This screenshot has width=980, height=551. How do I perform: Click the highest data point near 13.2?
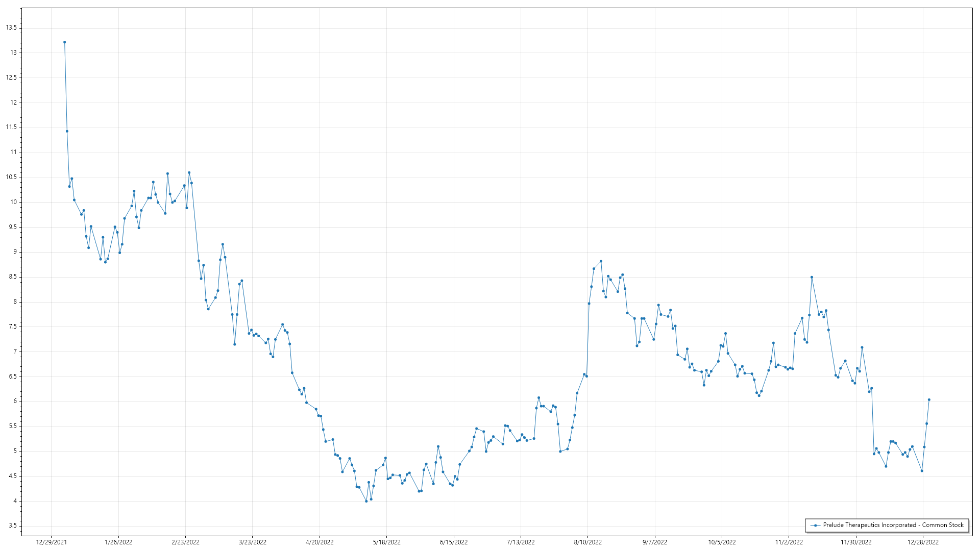(64, 42)
